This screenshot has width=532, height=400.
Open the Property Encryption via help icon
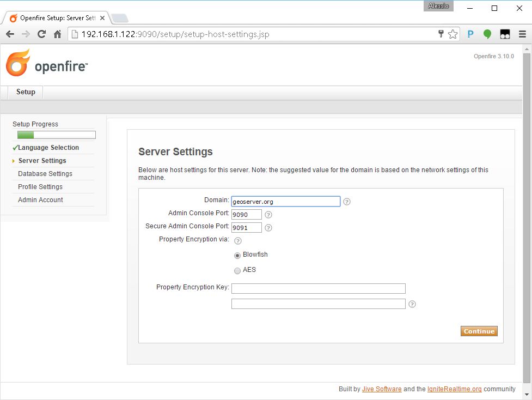click(237, 241)
